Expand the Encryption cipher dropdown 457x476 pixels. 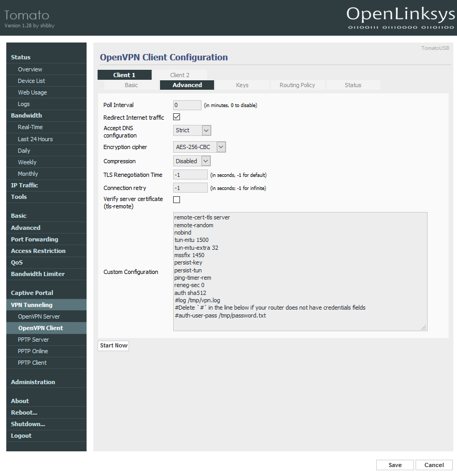click(x=199, y=147)
